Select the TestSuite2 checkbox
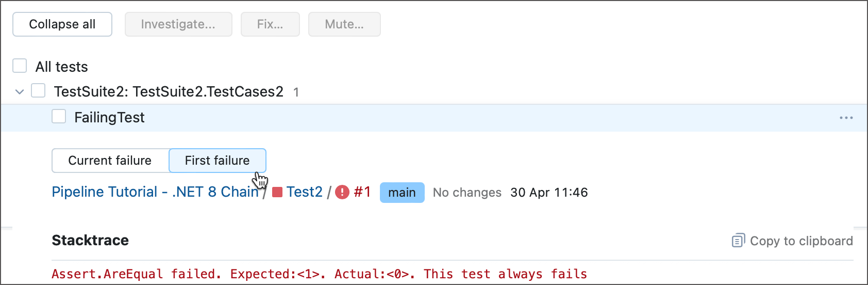868x285 pixels. pos(38,91)
